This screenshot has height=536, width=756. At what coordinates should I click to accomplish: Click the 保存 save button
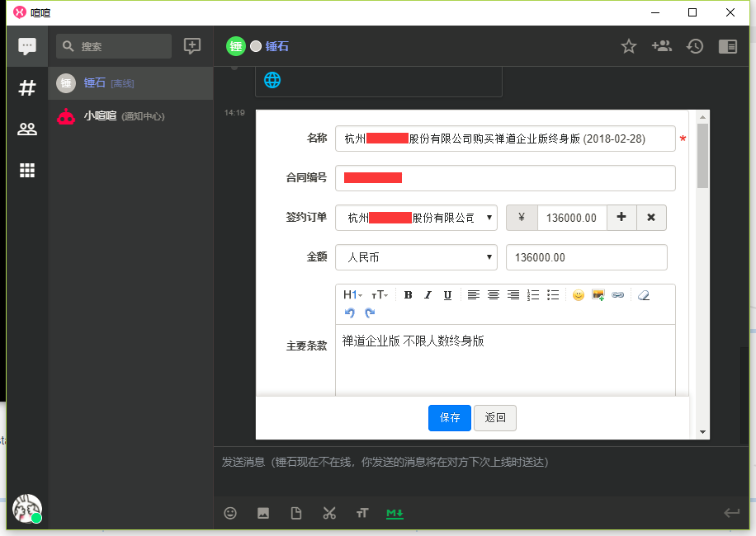coord(449,417)
